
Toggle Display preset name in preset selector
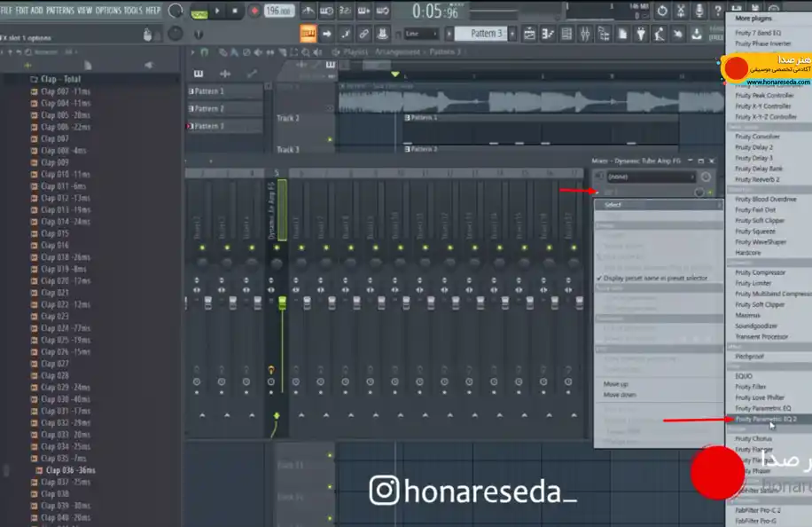pyautogui.click(x=655, y=279)
